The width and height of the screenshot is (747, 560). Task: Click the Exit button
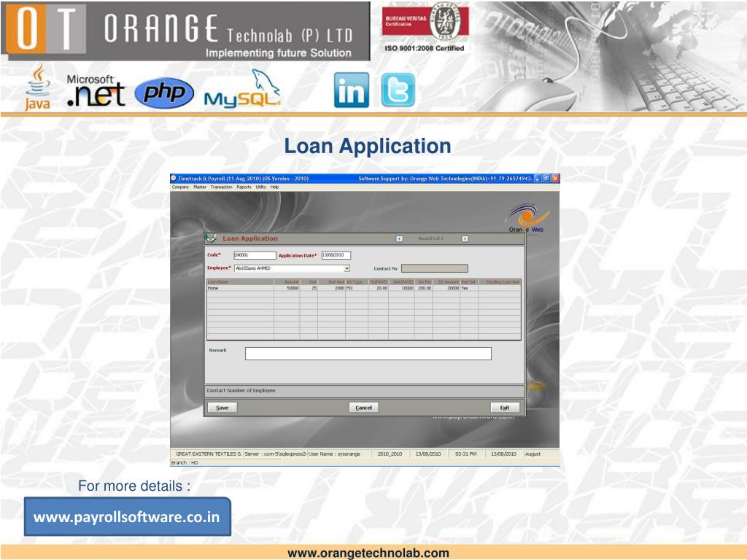[x=505, y=408]
